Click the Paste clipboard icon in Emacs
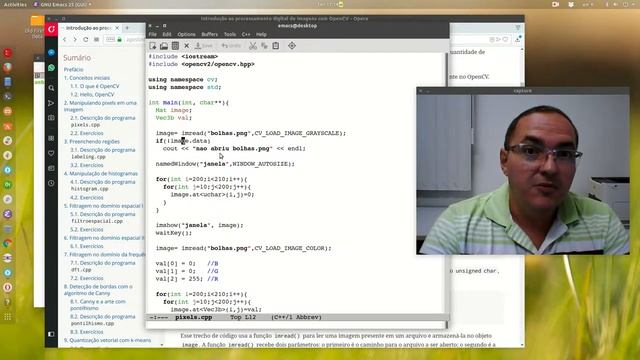The height and width of the screenshot is (360, 640). click(276, 46)
